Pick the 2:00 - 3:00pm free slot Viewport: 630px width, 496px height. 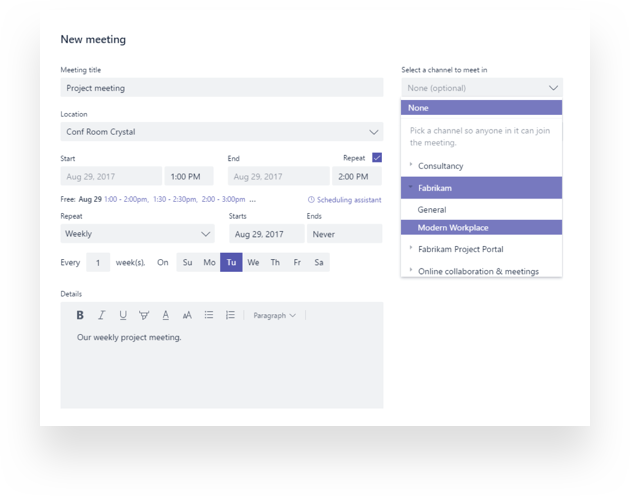click(x=223, y=199)
